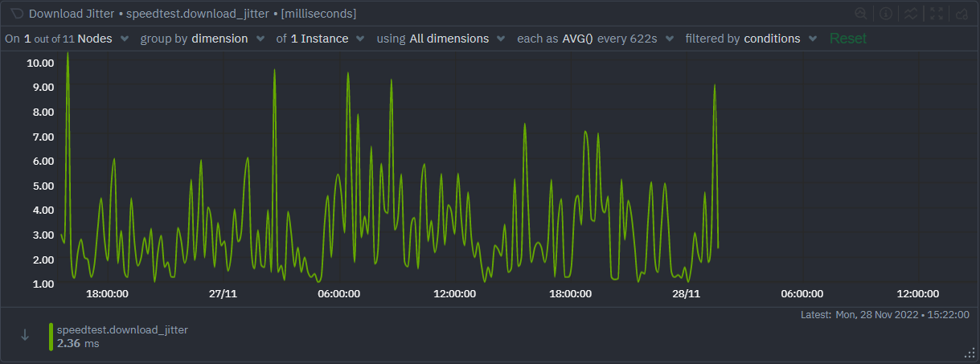Click the 28/11 date marker on time axis
The image size is (980, 364).
(686, 294)
